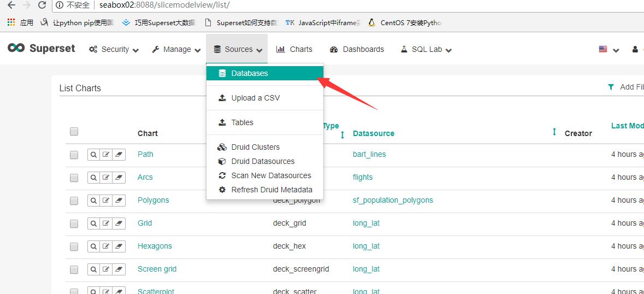Check the box for the Polygons row
644x294 pixels.
(74, 201)
